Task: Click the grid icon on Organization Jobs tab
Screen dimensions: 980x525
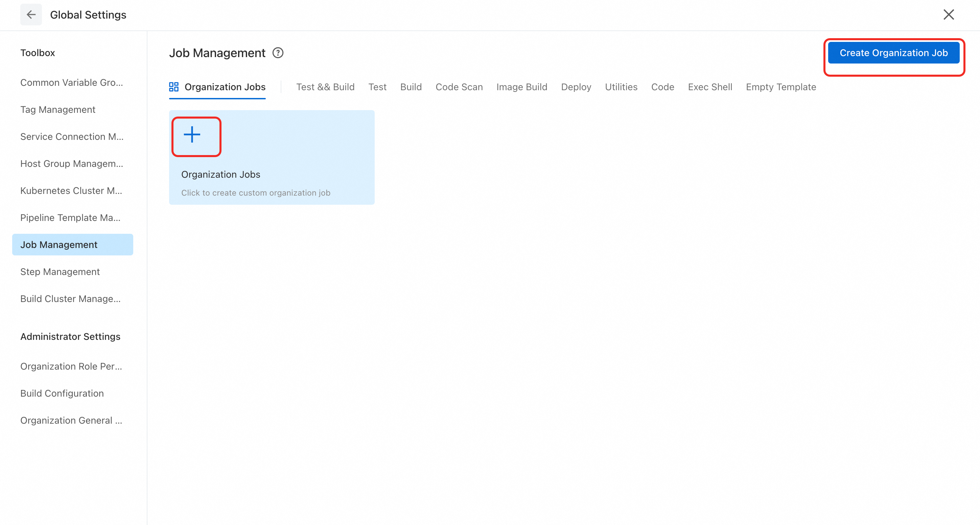Action: [x=174, y=87]
